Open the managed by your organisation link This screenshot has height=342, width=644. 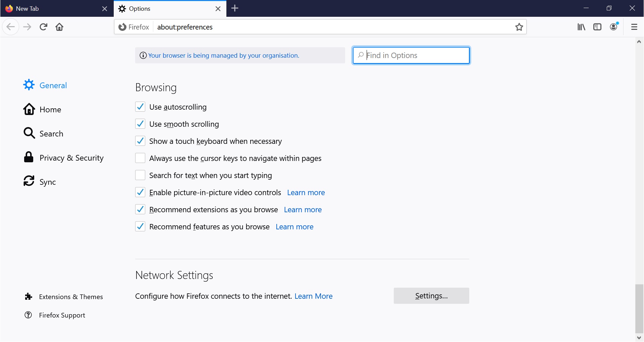[224, 55]
